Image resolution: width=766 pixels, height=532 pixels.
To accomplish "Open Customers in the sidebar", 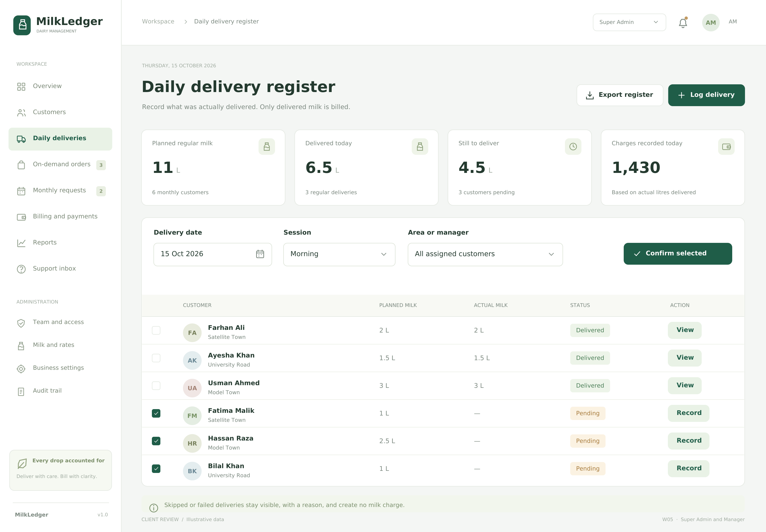I will (60, 112).
